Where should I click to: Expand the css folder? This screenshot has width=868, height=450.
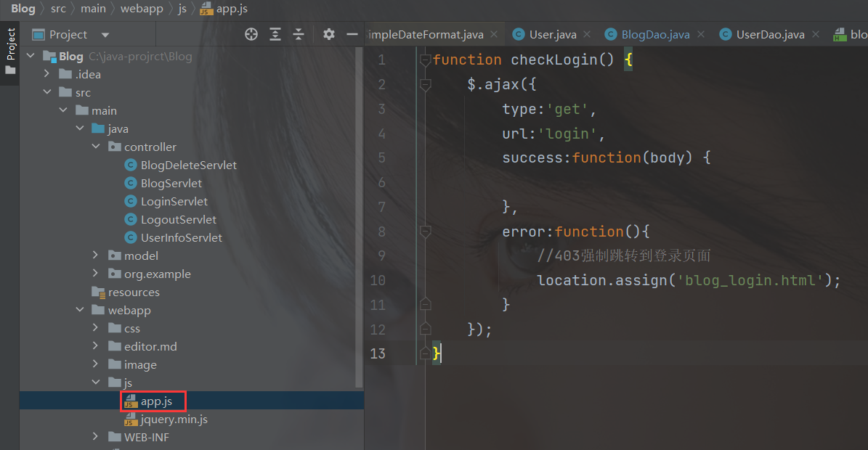tap(96, 328)
